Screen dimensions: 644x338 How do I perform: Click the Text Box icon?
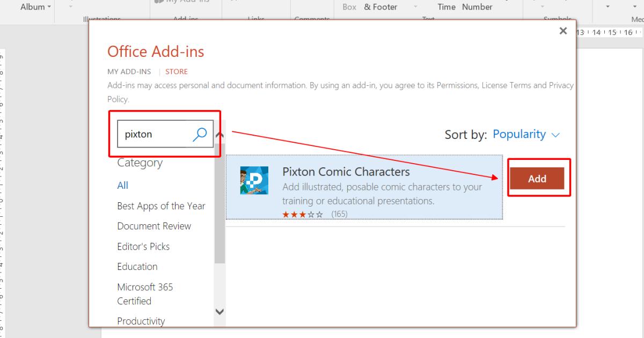pos(349,6)
